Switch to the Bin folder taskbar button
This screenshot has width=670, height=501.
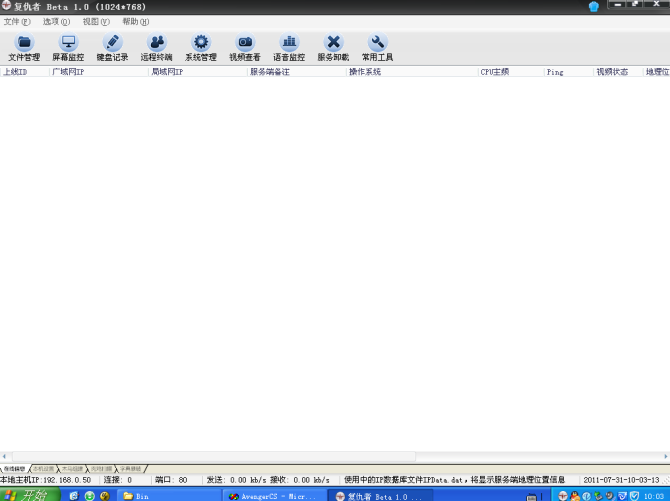168,496
